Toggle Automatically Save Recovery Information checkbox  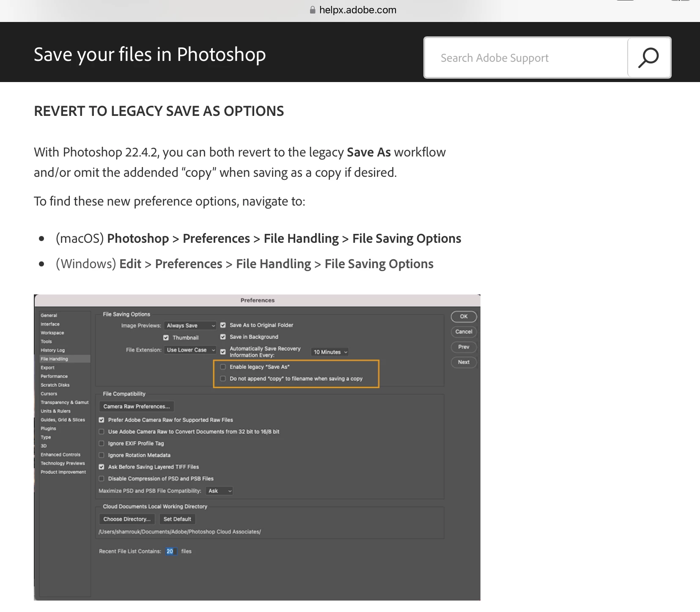point(223,352)
